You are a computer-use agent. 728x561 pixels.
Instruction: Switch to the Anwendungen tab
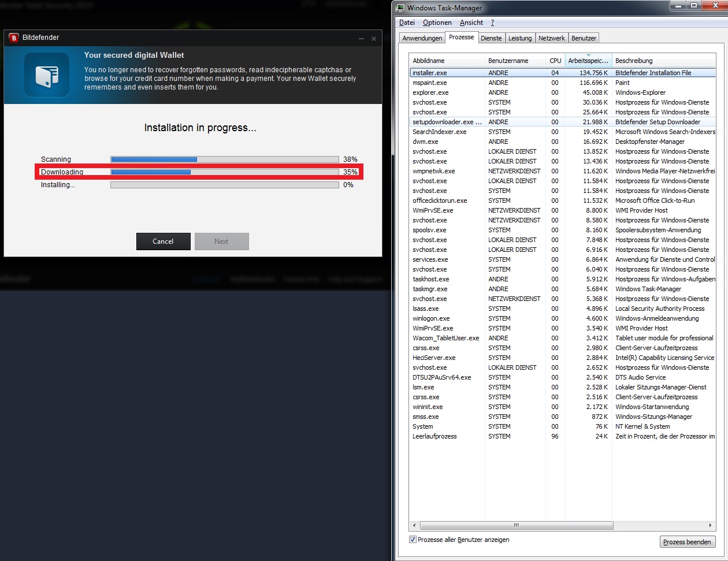point(422,38)
